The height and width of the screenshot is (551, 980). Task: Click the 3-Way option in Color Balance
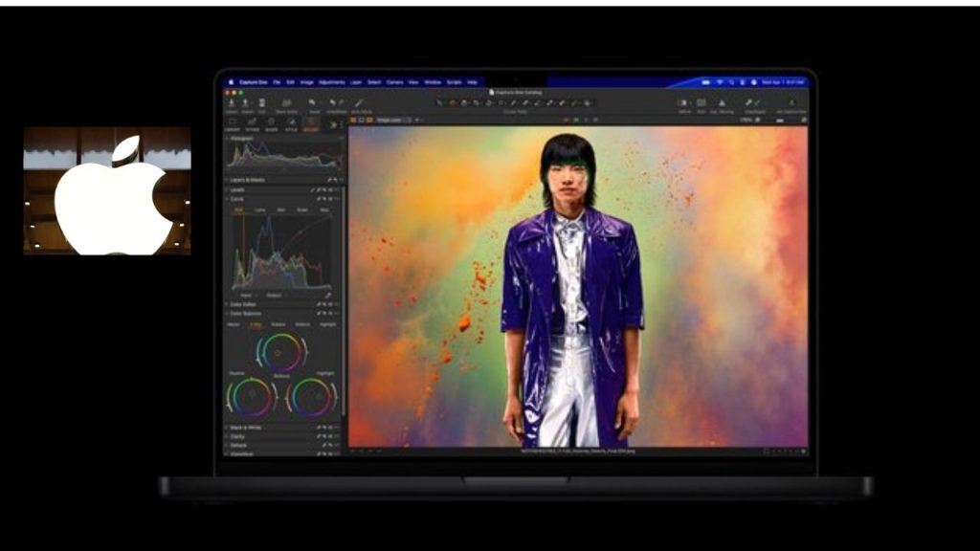[256, 324]
